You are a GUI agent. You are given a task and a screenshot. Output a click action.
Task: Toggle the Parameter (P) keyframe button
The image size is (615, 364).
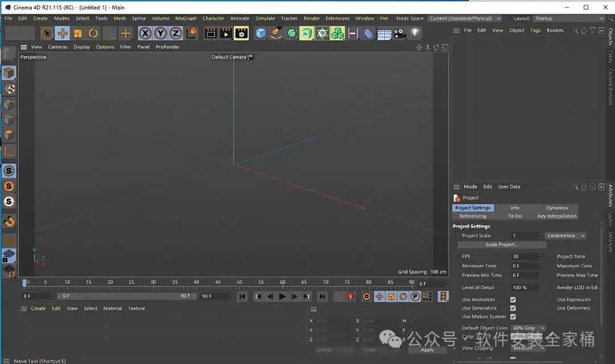[415, 297]
